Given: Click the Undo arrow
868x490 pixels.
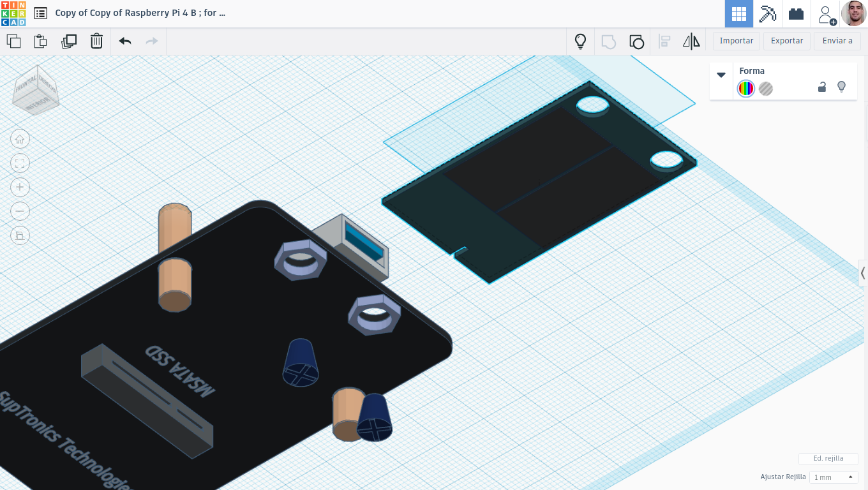Looking at the screenshot, I should 125,41.
